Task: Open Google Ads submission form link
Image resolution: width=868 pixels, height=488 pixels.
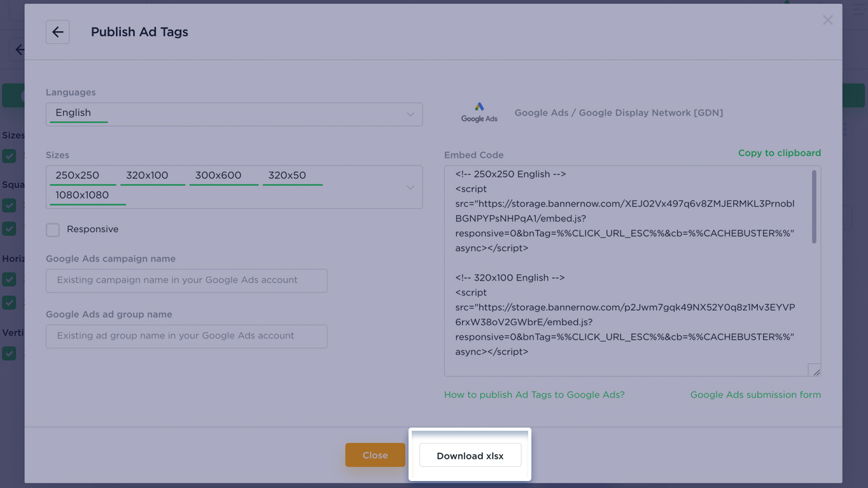Action: [x=755, y=395]
